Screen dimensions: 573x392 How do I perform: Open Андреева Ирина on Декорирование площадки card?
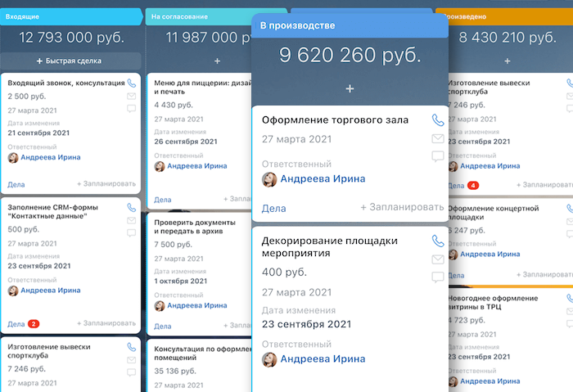322,358
